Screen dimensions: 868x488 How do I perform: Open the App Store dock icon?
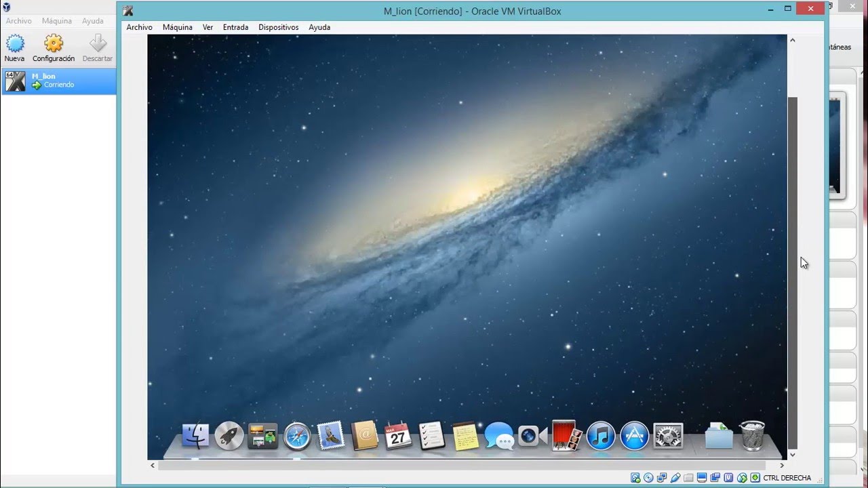(x=635, y=436)
